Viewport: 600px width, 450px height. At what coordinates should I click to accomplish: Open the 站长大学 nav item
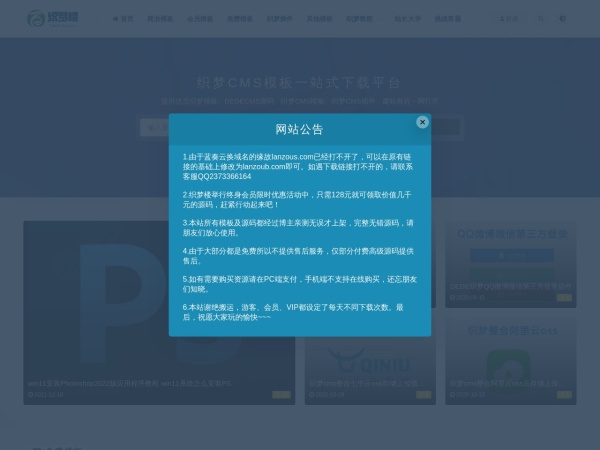[x=408, y=19]
